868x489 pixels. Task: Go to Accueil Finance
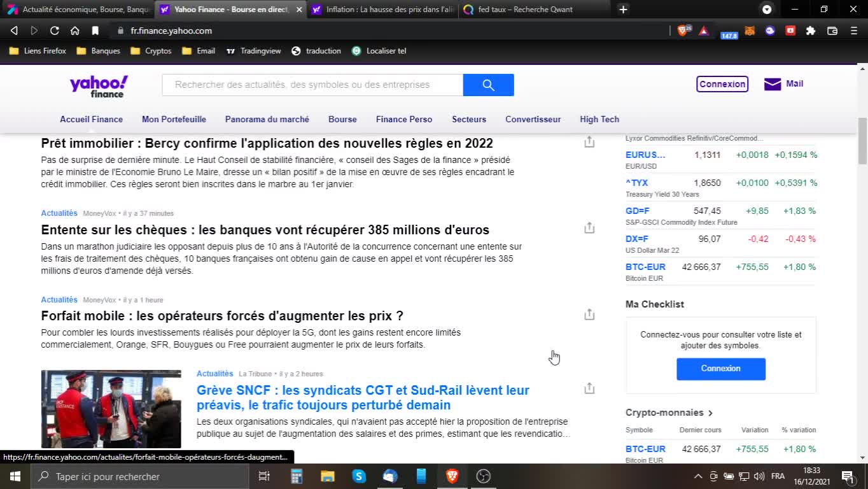point(92,119)
